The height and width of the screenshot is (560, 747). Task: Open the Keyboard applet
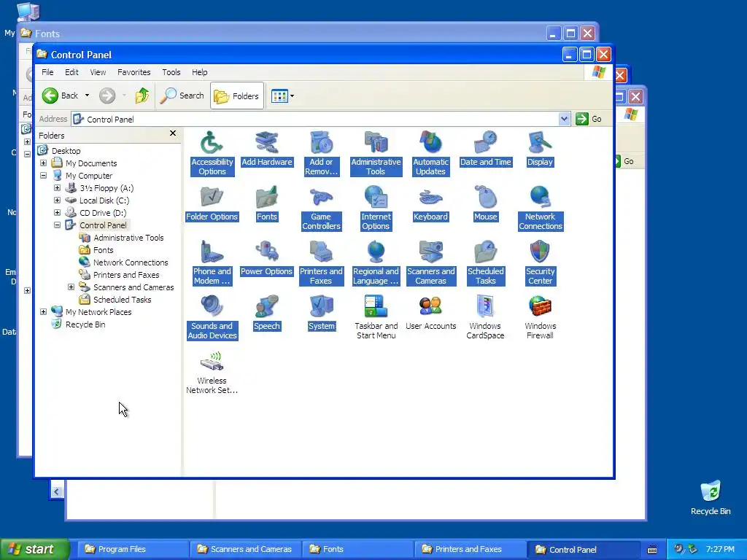(x=430, y=203)
